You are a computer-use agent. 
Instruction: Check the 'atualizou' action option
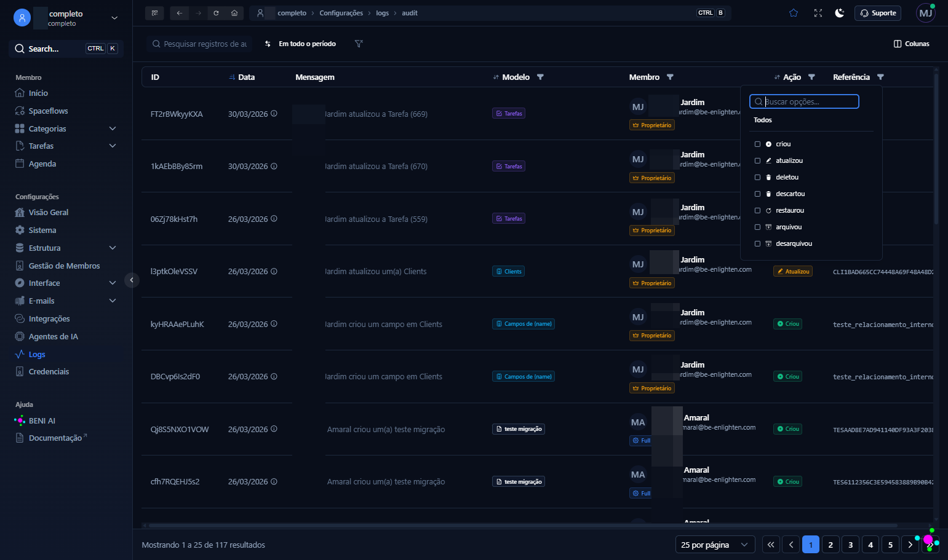pos(757,160)
